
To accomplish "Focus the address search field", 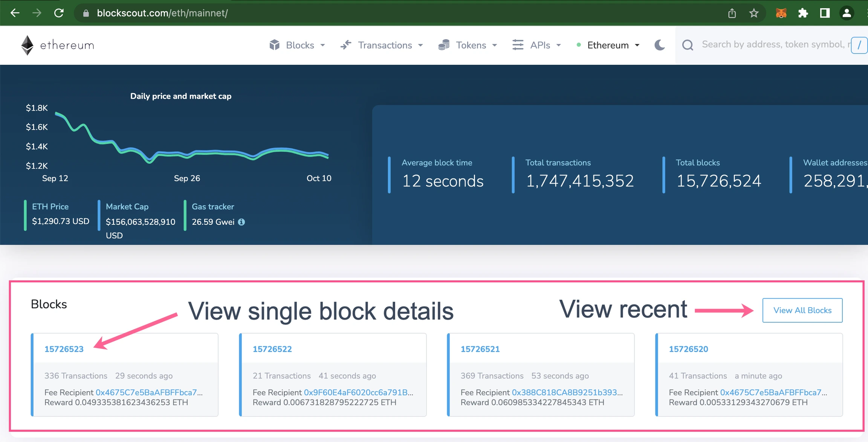I will point(772,44).
